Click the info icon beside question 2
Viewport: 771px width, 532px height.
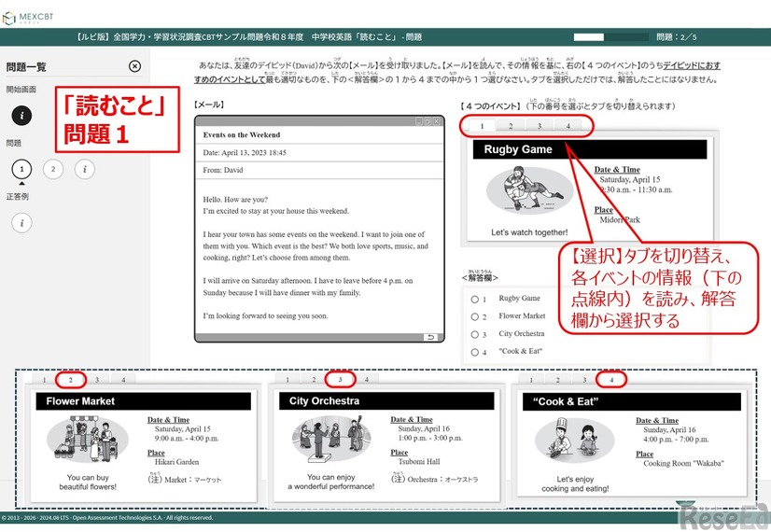click(85, 169)
